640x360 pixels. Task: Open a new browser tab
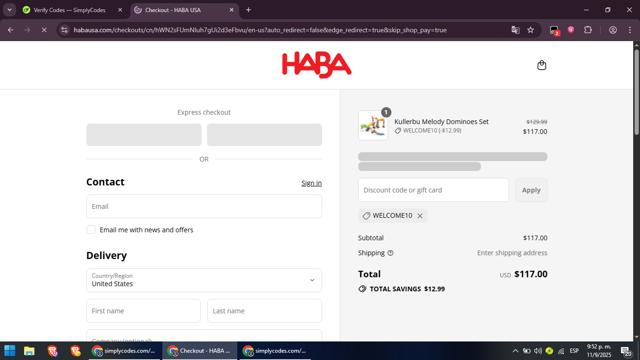[248, 10]
